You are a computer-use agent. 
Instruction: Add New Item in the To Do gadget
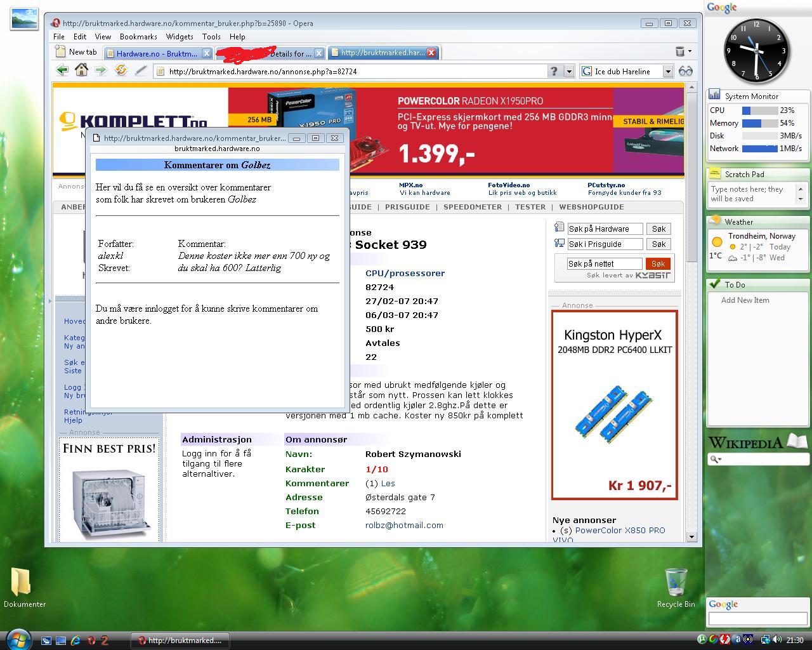[x=745, y=300]
